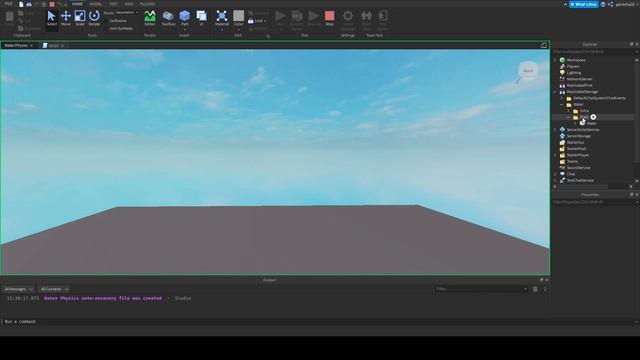Select the Script document tab

[53, 45]
